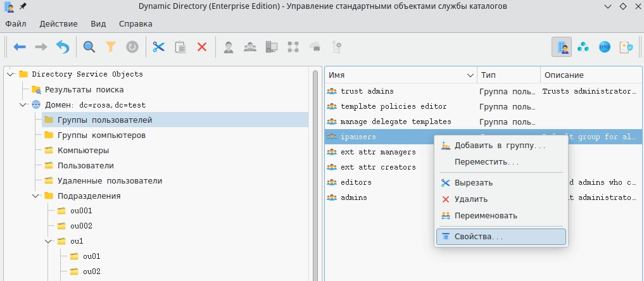Click the left panel vertical scrollbar

(315, 177)
